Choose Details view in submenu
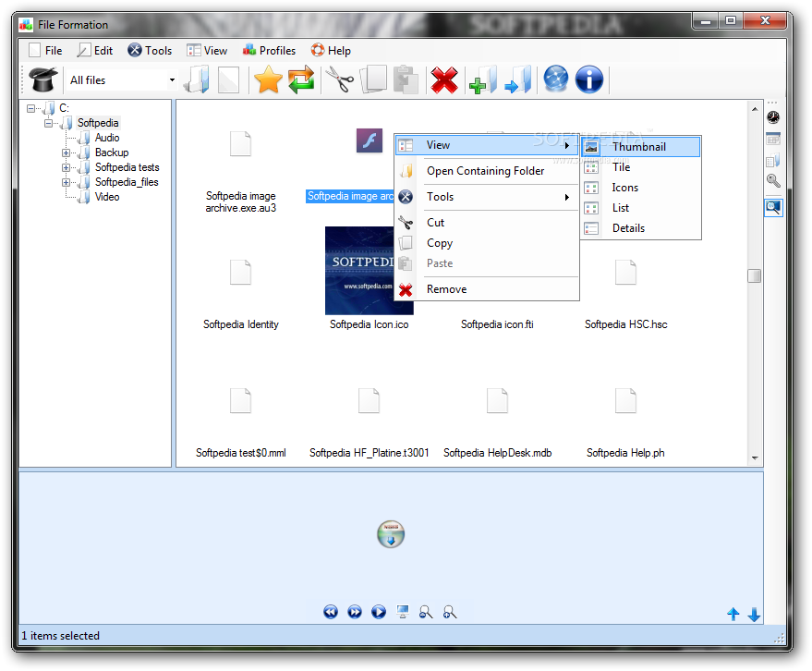The width and height of the screenshot is (812, 671). (x=640, y=228)
